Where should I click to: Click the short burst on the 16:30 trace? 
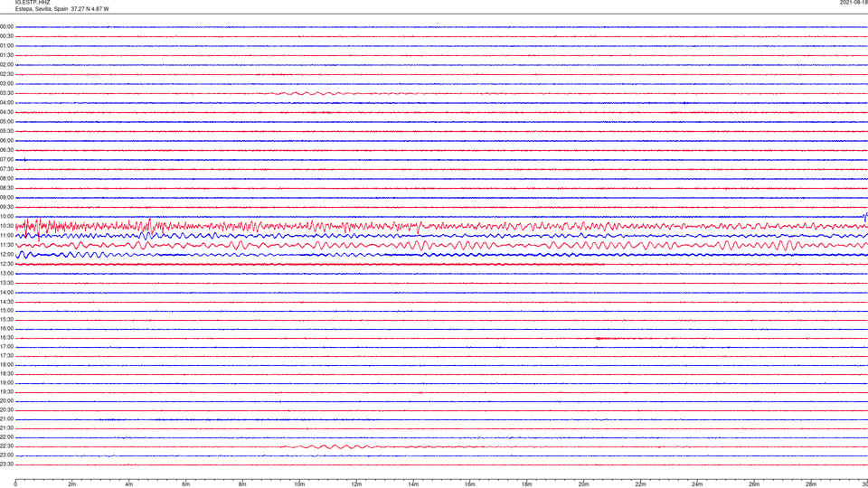(603, 338)
